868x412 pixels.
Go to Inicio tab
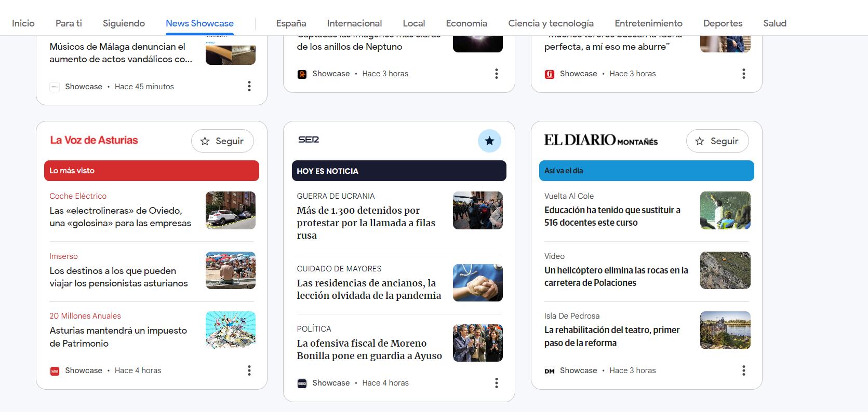tap(23, 23)
